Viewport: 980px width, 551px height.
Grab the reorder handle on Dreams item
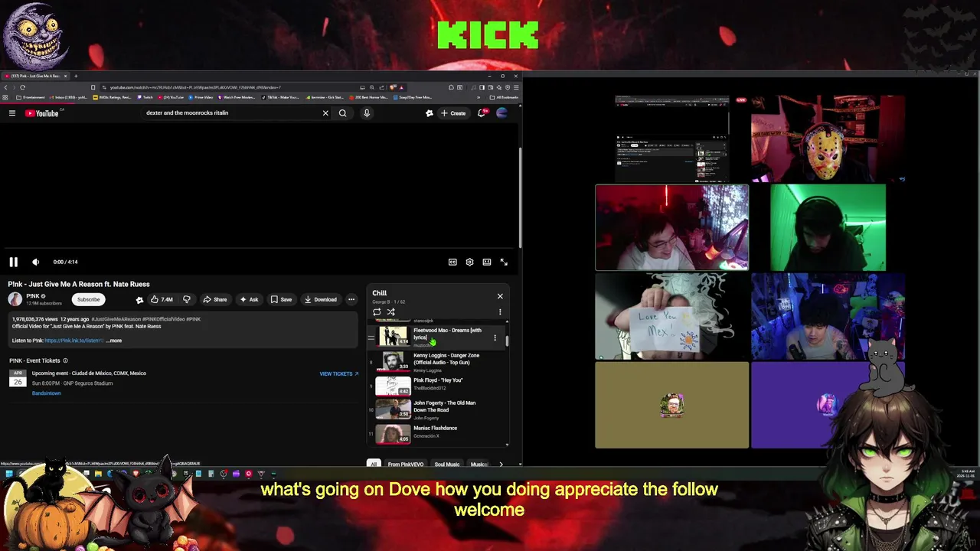(x=371, y=337)
